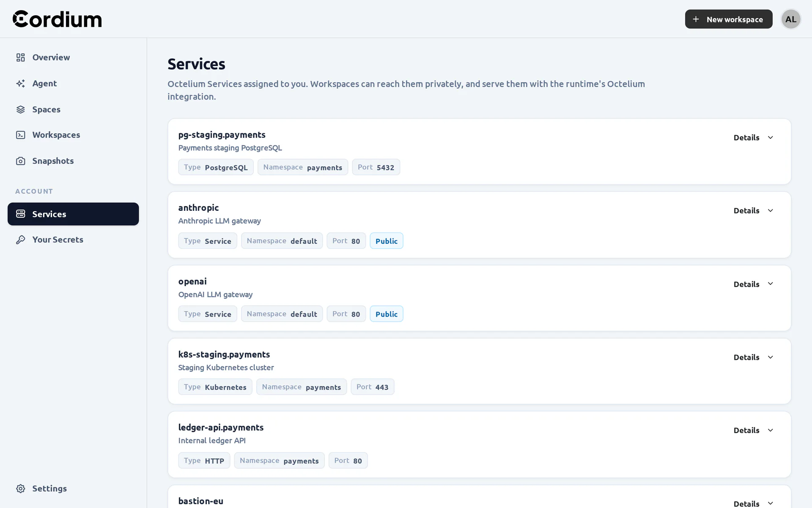Create a New workspace
The image size is (812, 508).
pyautogui.click(x=728, y=19)
